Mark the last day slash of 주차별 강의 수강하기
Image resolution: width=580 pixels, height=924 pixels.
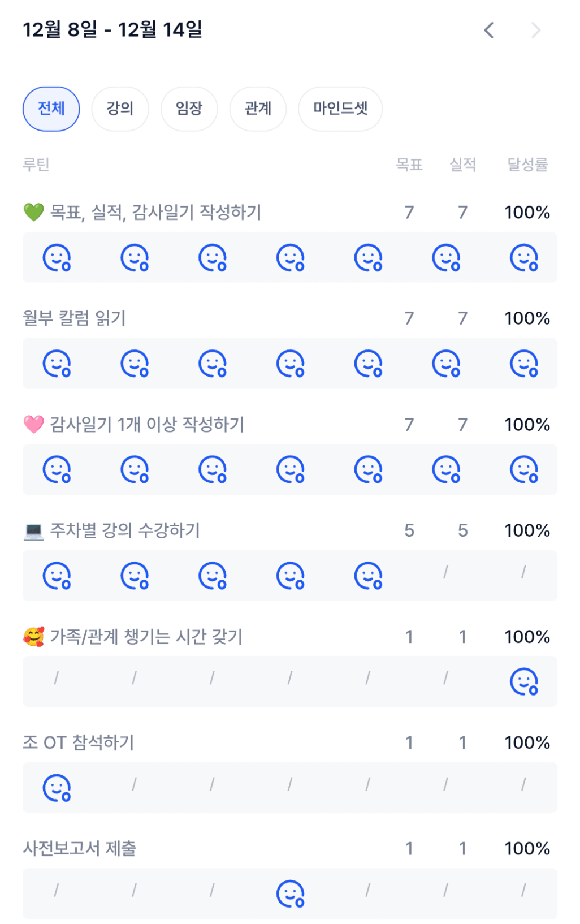[x=524, y=572]
